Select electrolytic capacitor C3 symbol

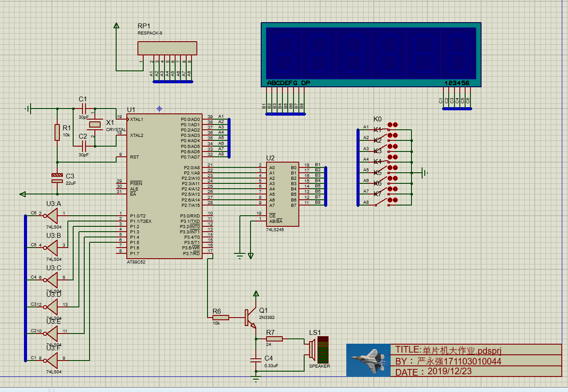coord(57,178)
